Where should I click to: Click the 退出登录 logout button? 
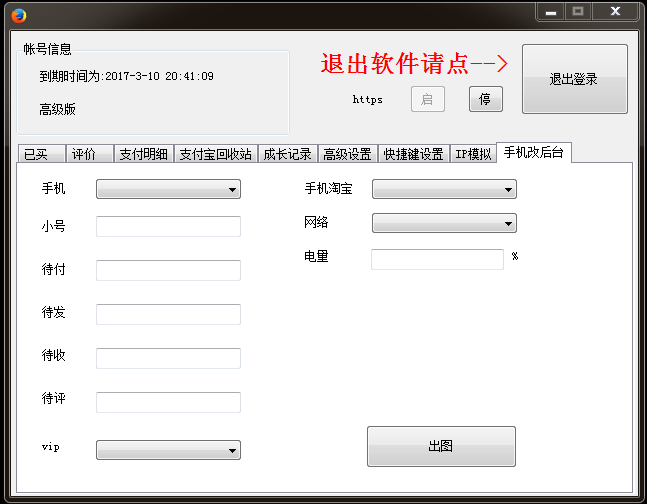tap(574, 79)
